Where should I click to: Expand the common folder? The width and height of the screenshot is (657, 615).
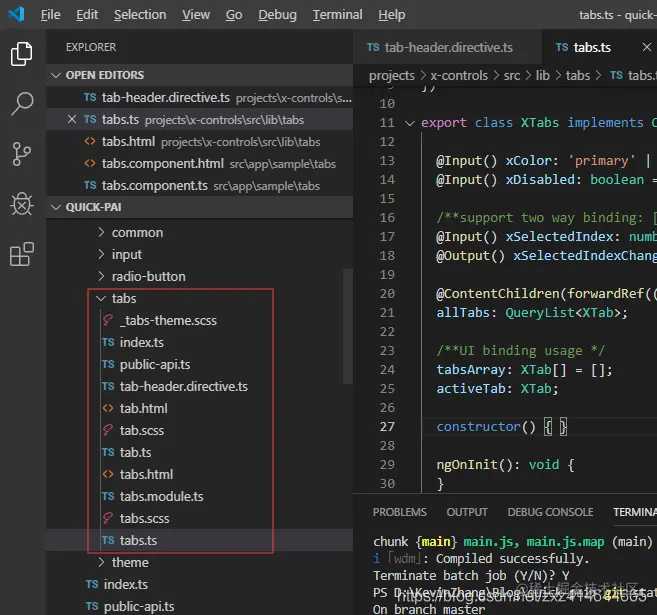pos(199,233)
